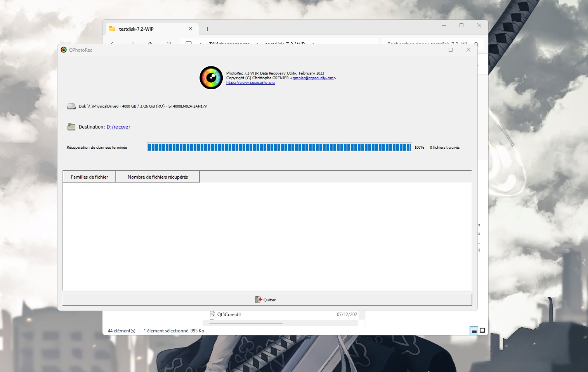Click the hard disk drive icon
The width and height of the screenshot is (588, 372).
(x=71, y=106)
